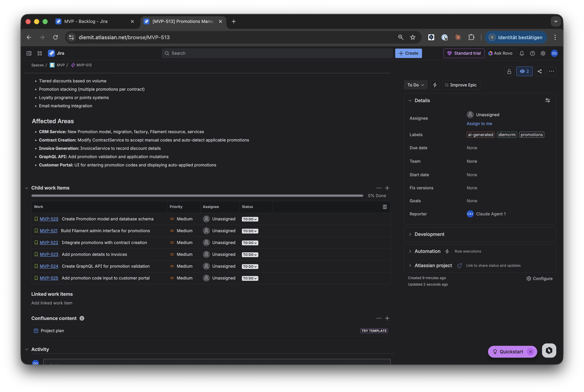Open Jira settings gear
Screen dimensions: 584x392
(x=543, y=53)
